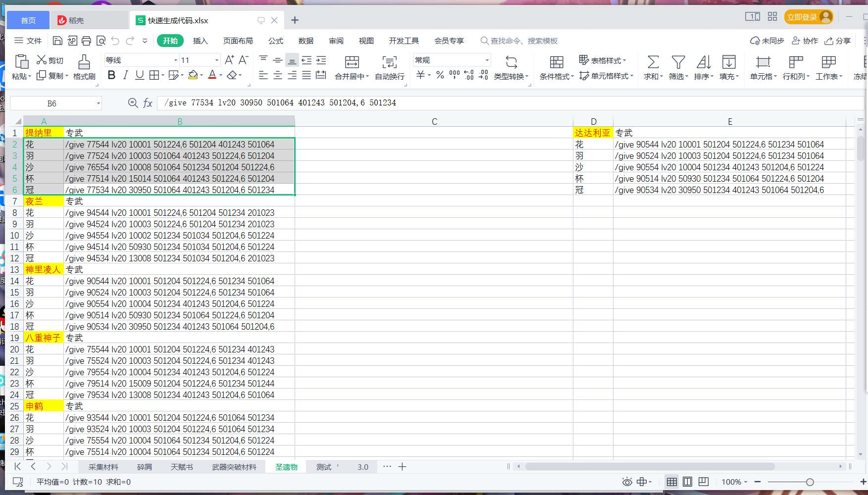Click the Conditional Formatting (条件格式) icon
The image size is (868, 495).
(557, 62)
